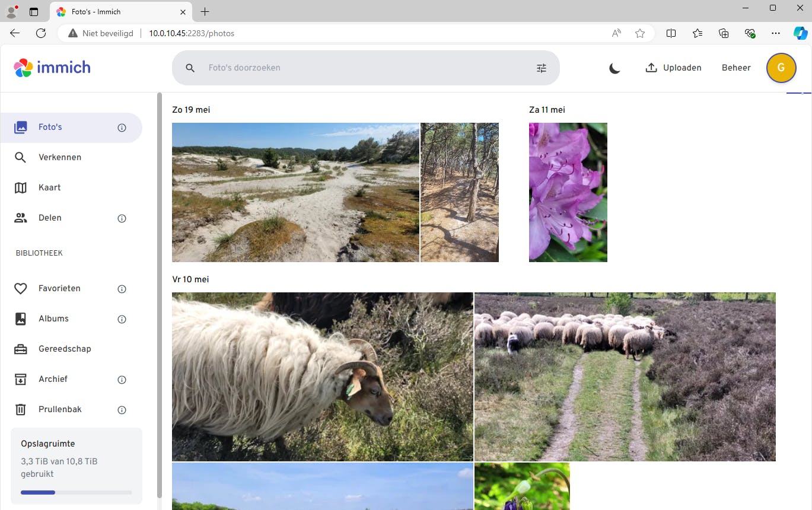812x510 pixels.
Task: Open the Verkennen section
Action: 59,157
